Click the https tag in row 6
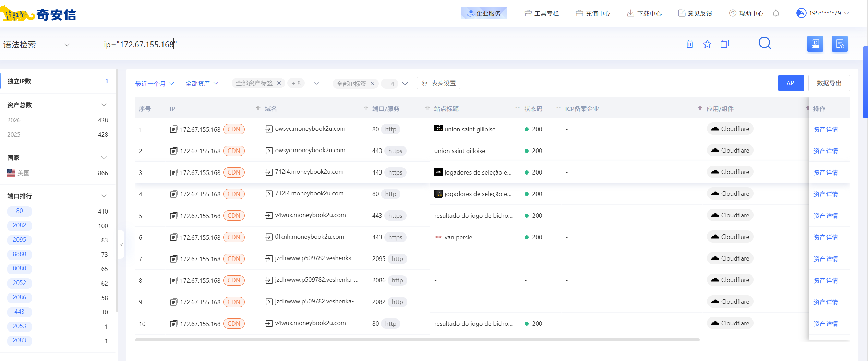This screenshot has width=868, height=361. 395,237
